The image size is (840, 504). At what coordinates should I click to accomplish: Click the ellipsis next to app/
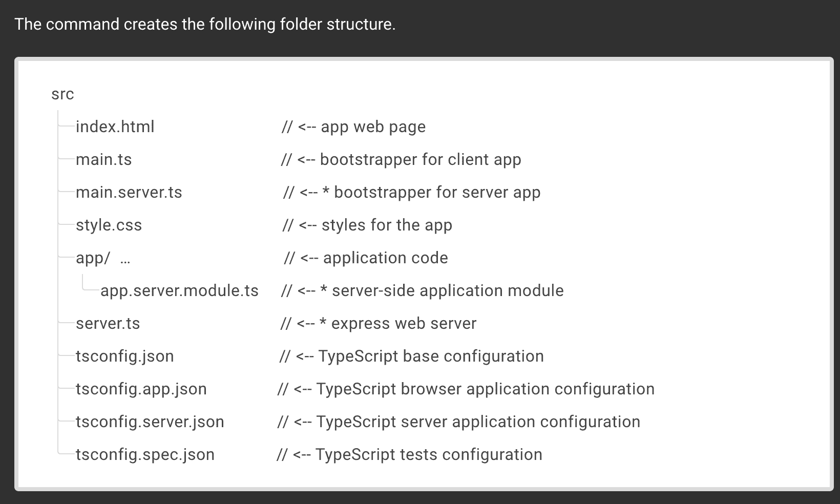(125, 259)
